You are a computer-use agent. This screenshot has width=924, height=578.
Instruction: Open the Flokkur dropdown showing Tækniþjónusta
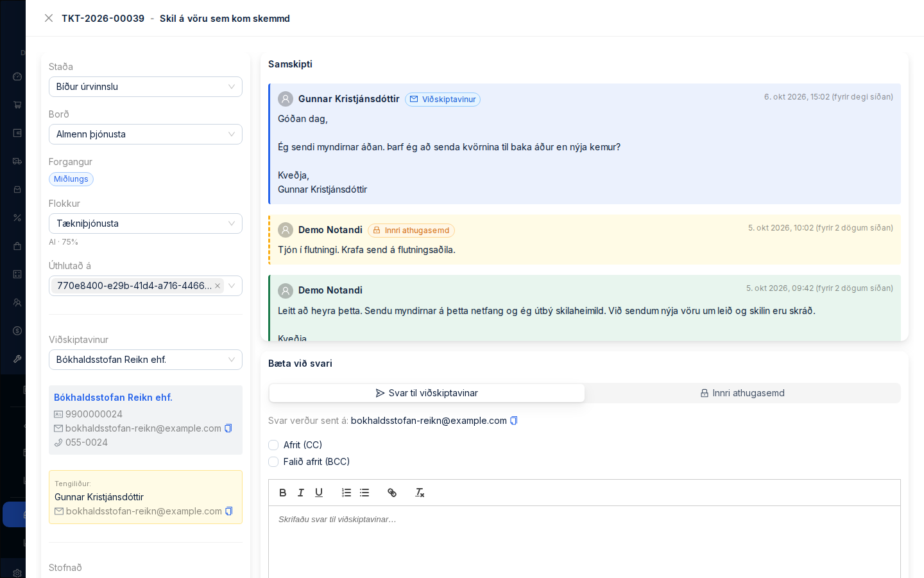[x=146, y=223]
